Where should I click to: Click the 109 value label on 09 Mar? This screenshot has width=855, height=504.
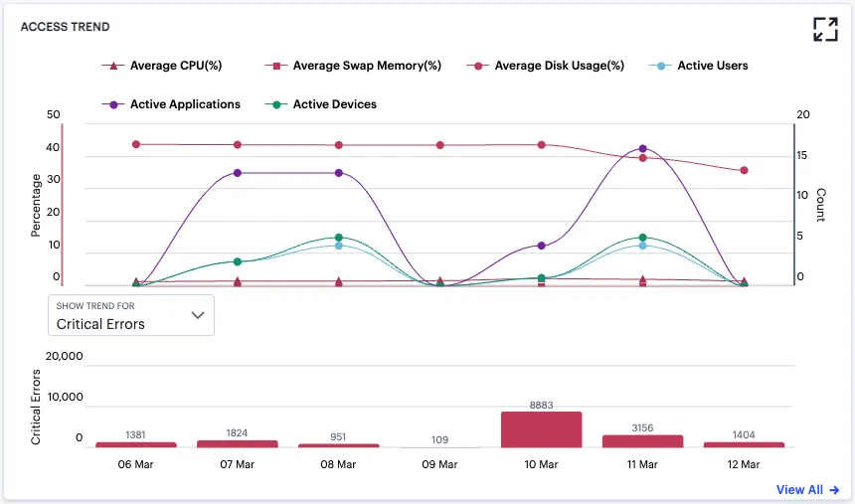click(440, 439)
